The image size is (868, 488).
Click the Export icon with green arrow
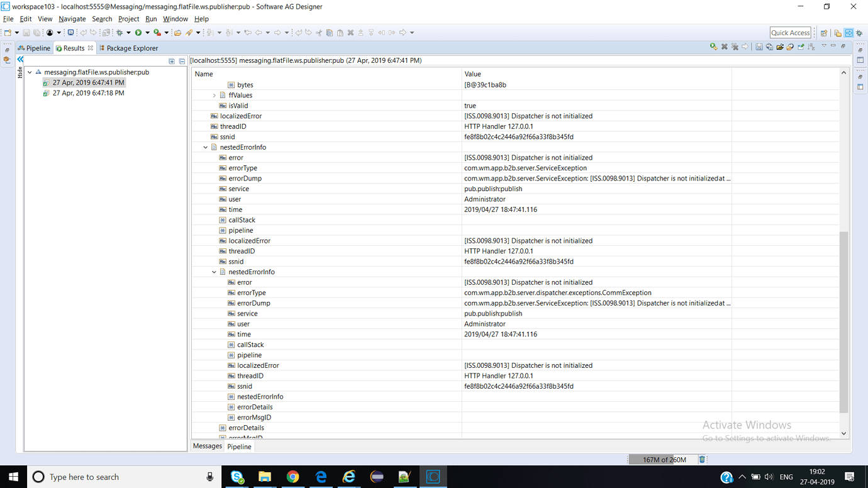pos(801,47)
